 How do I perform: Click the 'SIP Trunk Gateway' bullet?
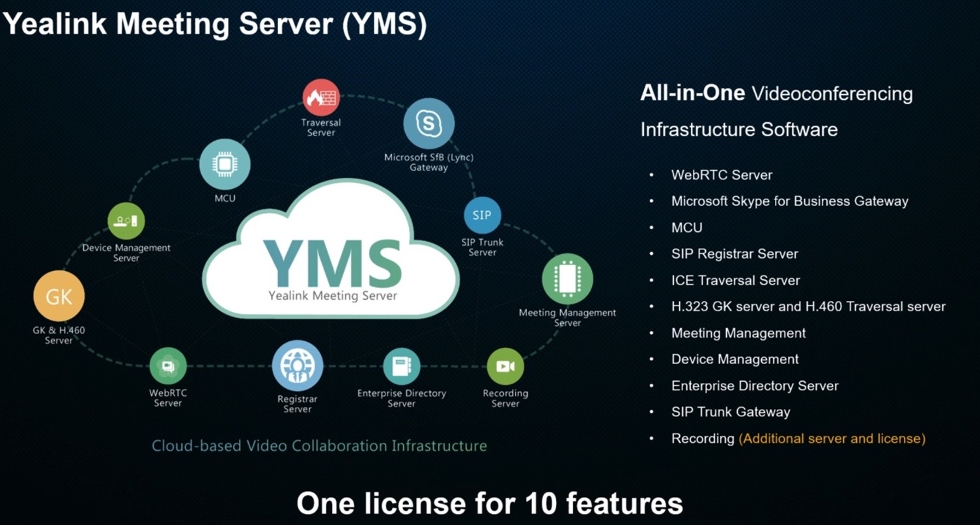[x=731, y=412]
